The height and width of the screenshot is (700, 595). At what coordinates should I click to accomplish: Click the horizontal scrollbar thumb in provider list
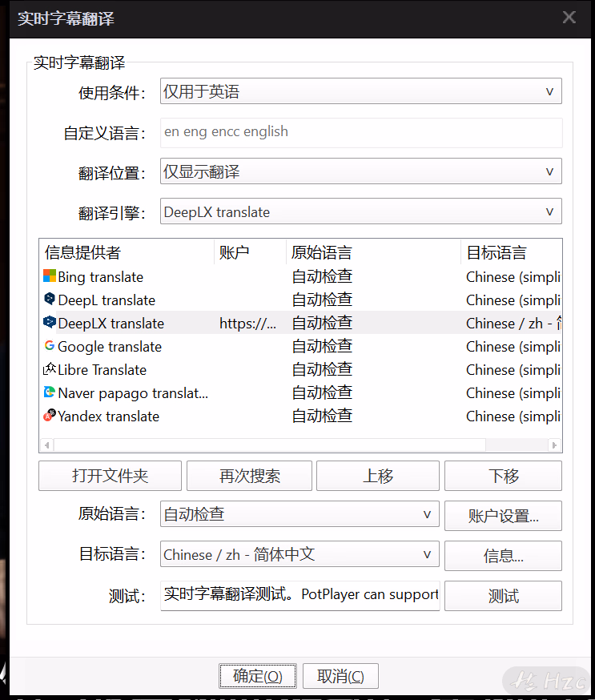[270, 445]
